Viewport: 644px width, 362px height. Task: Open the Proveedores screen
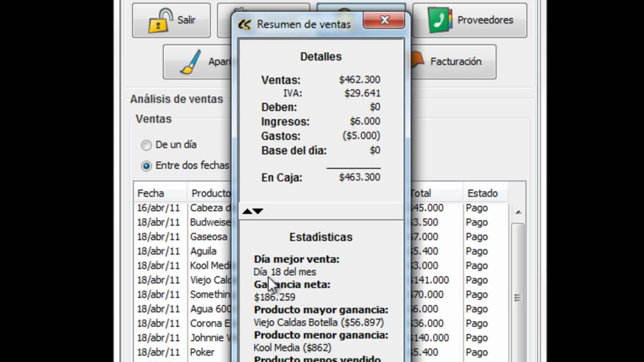pos(469,20)
